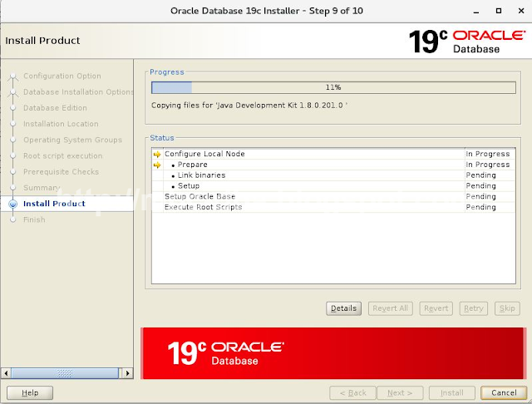Click the Retry button
Screen dimensions: 532x404
pos(473,308)
